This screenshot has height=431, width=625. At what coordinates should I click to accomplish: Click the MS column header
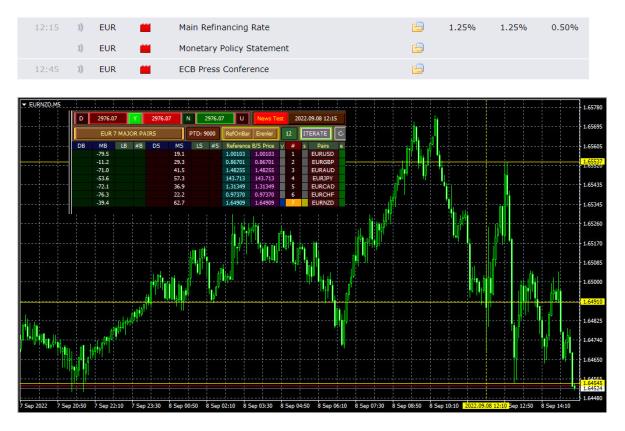tap(179, 146)
